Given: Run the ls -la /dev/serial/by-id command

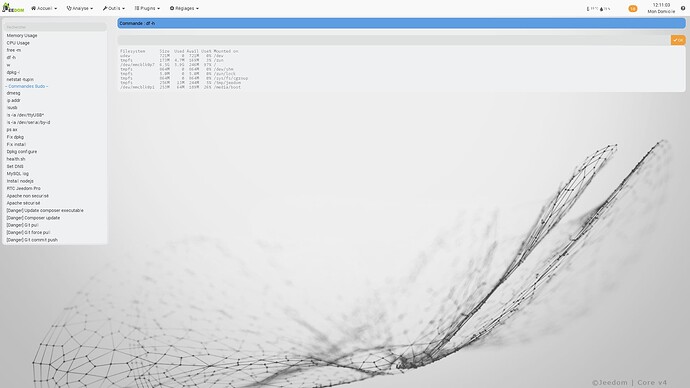Looking at the screenshot, I should pyautogui.click(x=28, y=122).
